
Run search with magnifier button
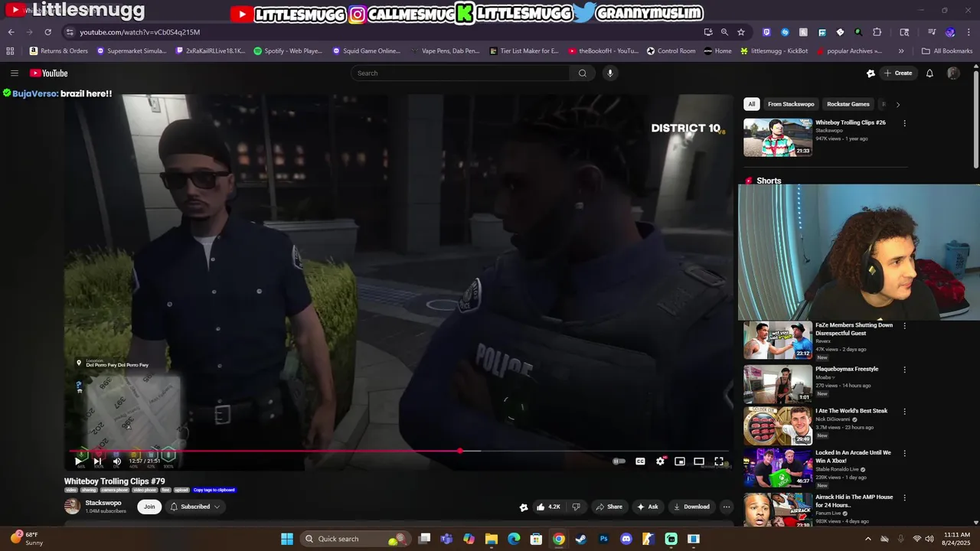click(x=583, y=73)
